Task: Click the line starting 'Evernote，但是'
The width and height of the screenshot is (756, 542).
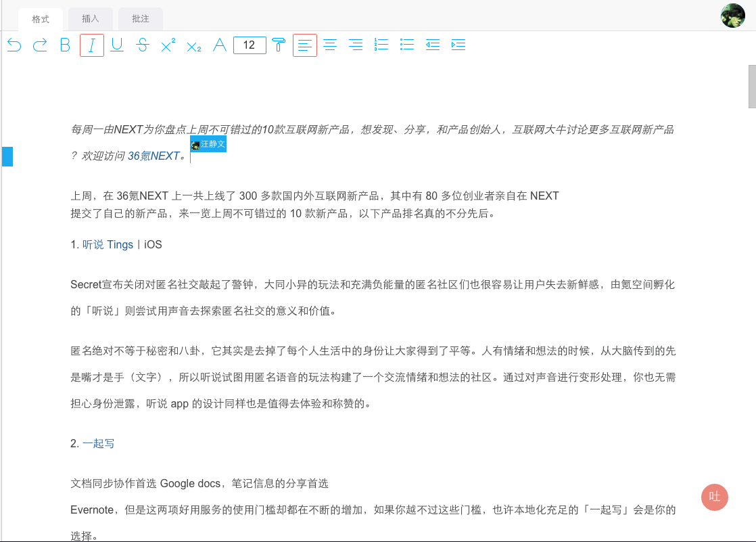Action: [373, 510]
